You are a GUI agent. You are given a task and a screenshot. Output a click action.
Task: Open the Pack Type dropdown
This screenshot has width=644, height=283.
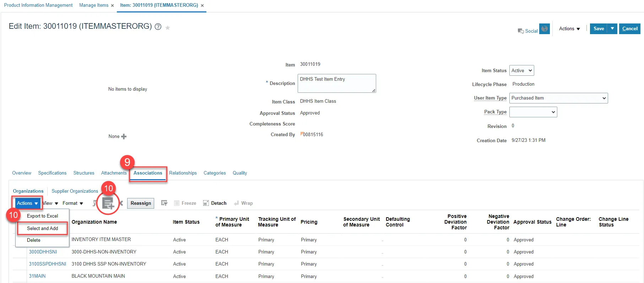(x=533, y=112)
